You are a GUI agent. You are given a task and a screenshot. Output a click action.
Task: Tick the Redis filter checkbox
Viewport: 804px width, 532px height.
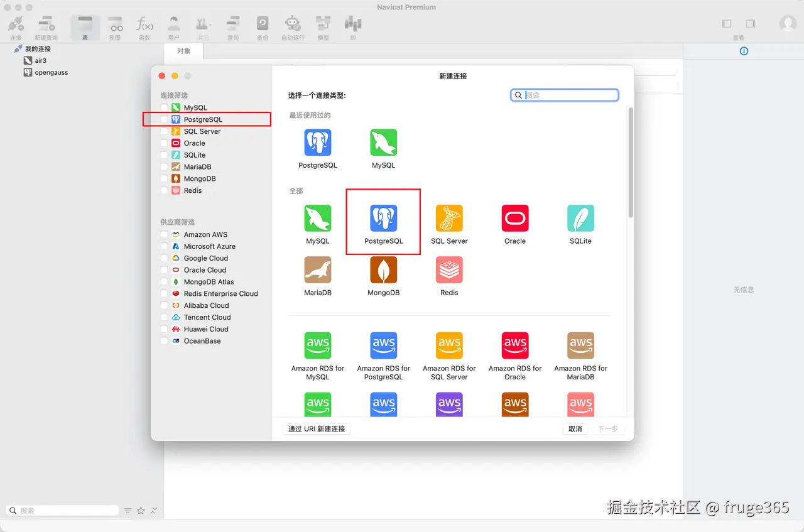coord(165,190)
